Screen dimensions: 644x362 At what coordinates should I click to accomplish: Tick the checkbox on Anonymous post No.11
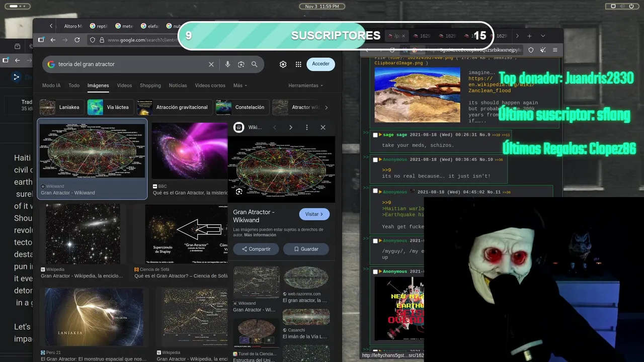click(375, 192)
